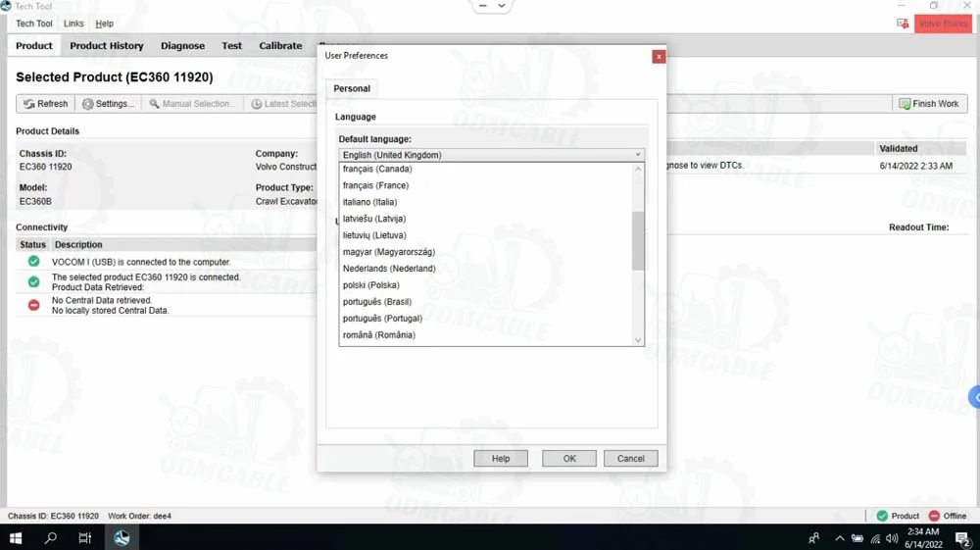Choose română (România) language
This screenshot has height=550, width=980.
[x=486, y=335]
